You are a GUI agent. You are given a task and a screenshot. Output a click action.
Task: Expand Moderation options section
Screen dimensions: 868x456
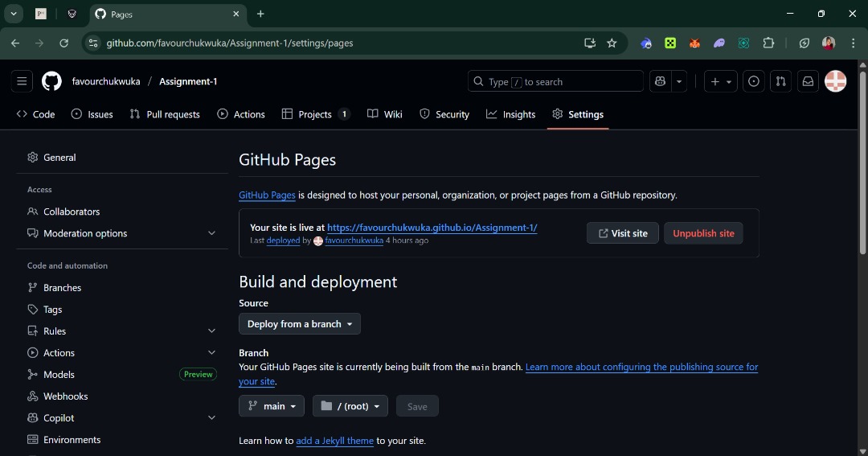click(122, 233)
